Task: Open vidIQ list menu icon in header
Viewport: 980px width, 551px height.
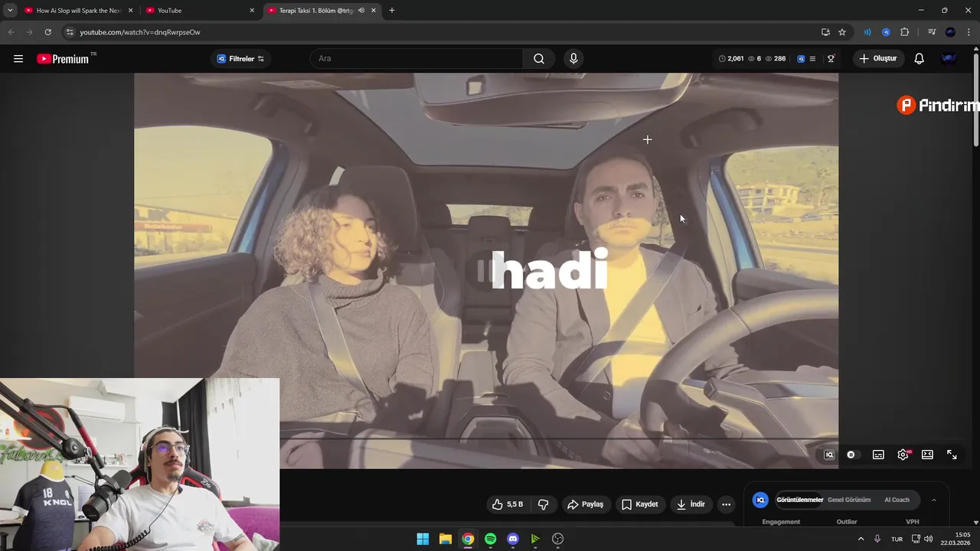Action: click(x=812, y=59)
